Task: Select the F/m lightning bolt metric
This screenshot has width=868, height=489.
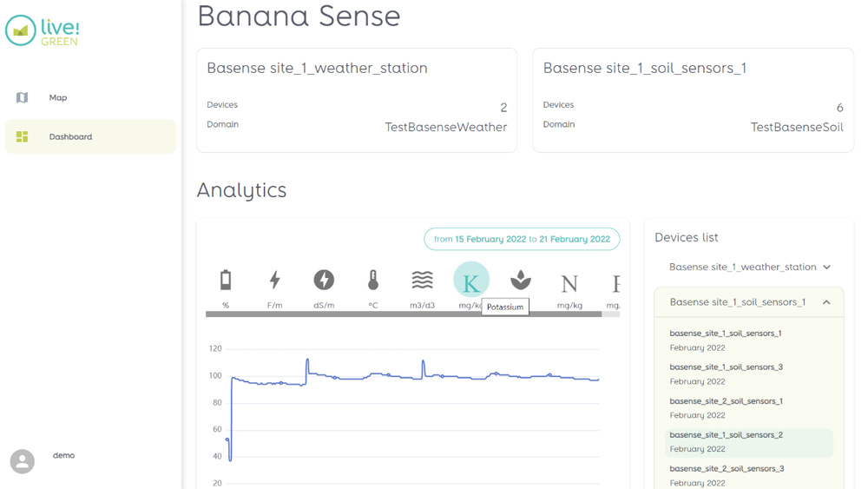Action: pyautogui.click(x=274, y=281)
